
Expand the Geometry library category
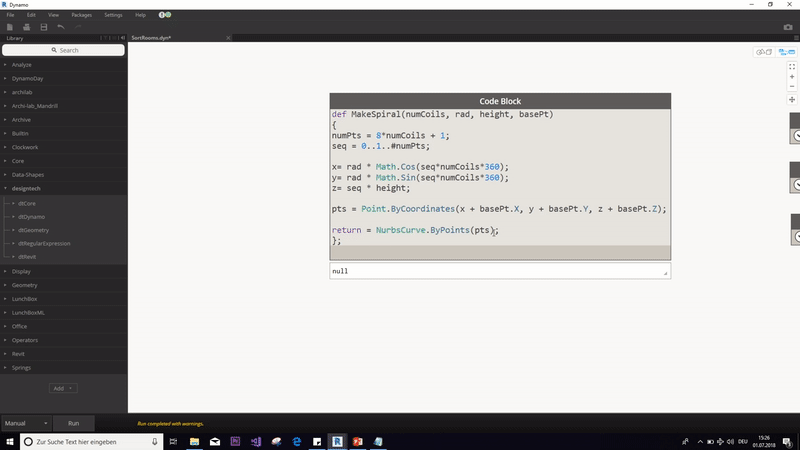(23, 285)
